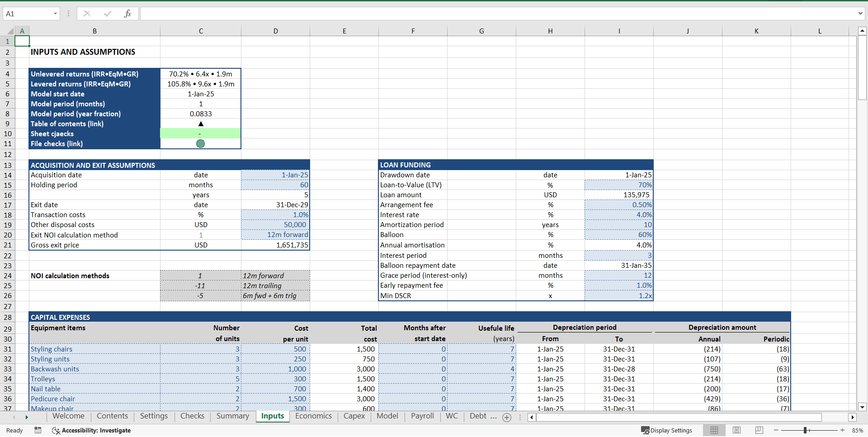Viewport: 868px width, 437px height.
Task: Select column B header
Action: coord(94,31)
